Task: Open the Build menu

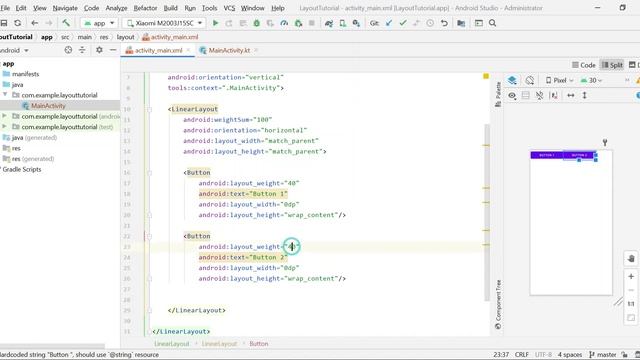Action: [170, 8]
